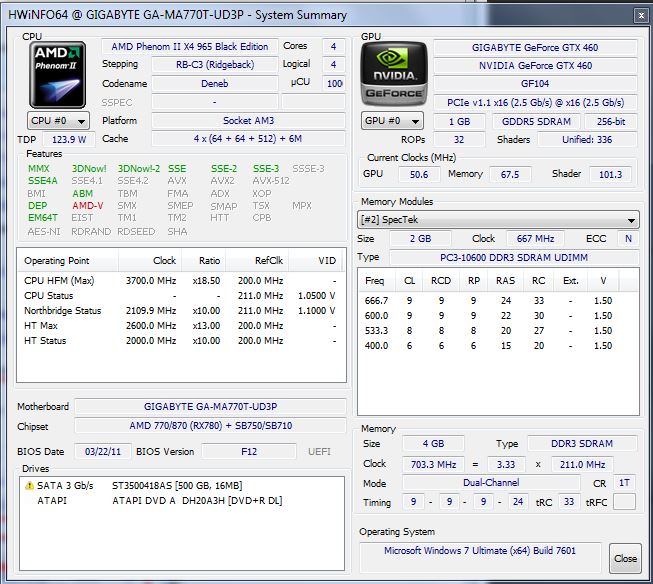This screenshot has height=584, width=653.
Task: Click the AMD 770/870 chipset field
Action: coord(210,426)
